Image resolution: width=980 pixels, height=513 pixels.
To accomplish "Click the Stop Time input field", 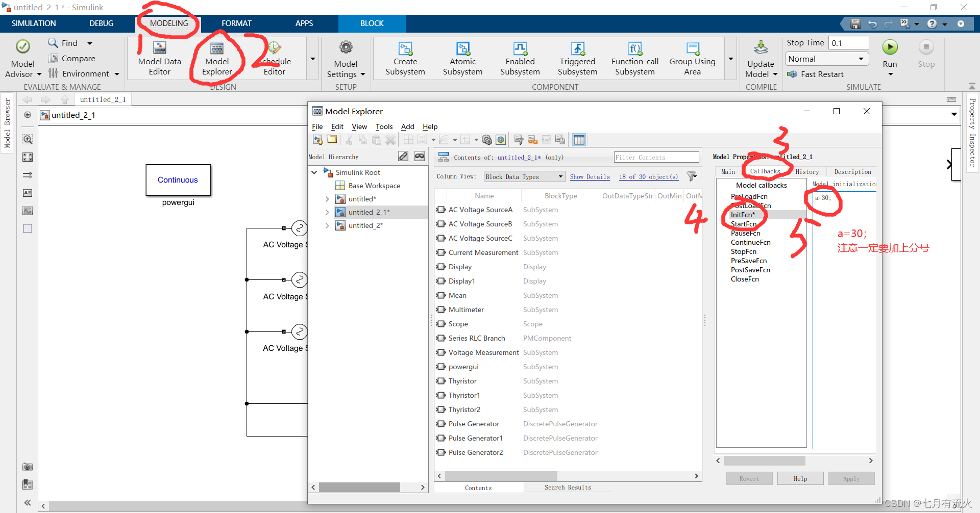I will [848, 43].
